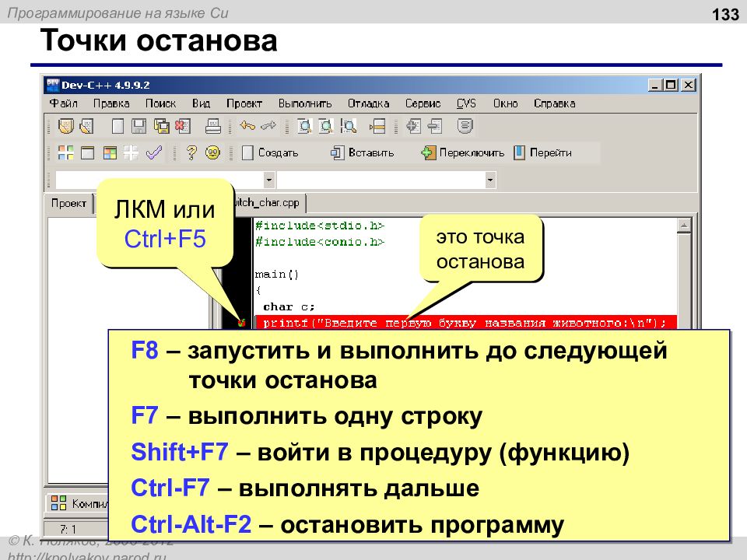Screen dimensions: 747x560
Task: Select the switch_char.cpp editor tab
Action: click(x=268, y=203)
